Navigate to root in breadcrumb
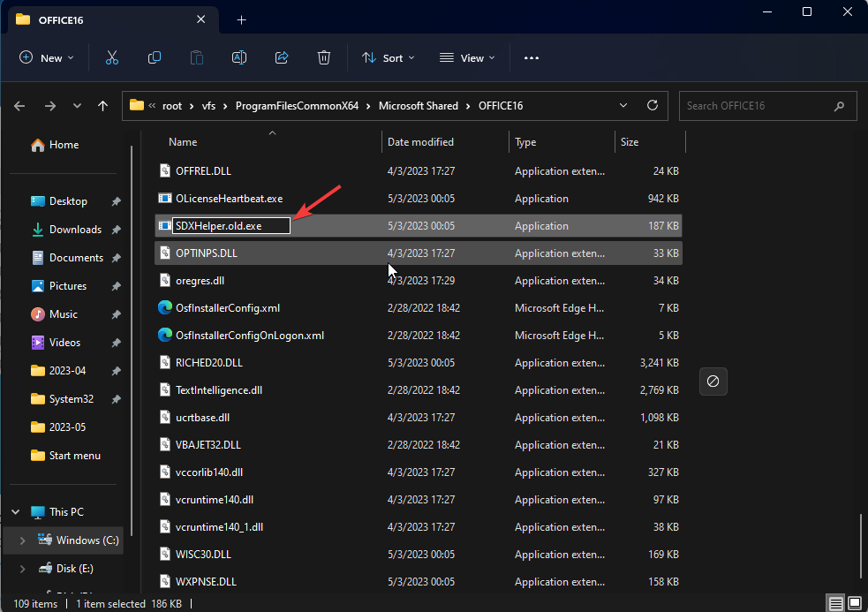868x612 pixels. tap(172, 106)
